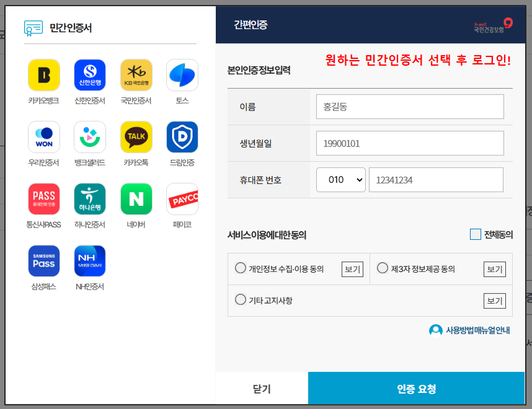
Task: Click the 휴대폰 번호 field label
Action: (260, 180)
